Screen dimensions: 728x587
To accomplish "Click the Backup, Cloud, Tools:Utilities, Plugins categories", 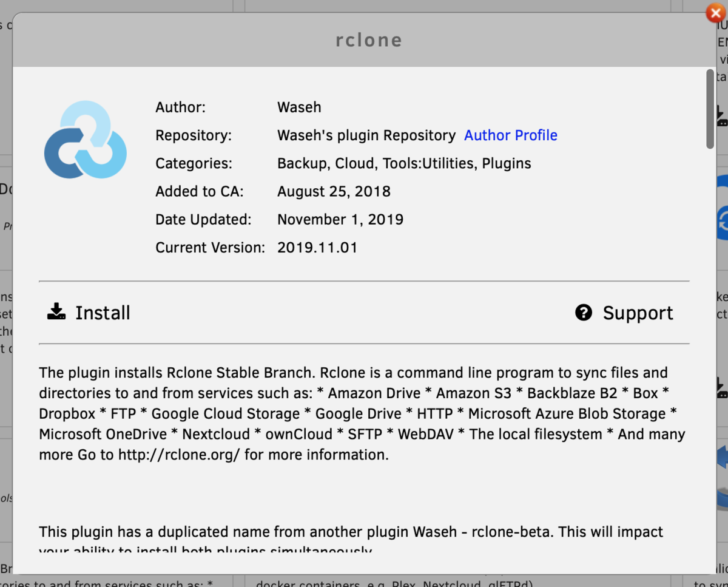I will coord(404,163).
